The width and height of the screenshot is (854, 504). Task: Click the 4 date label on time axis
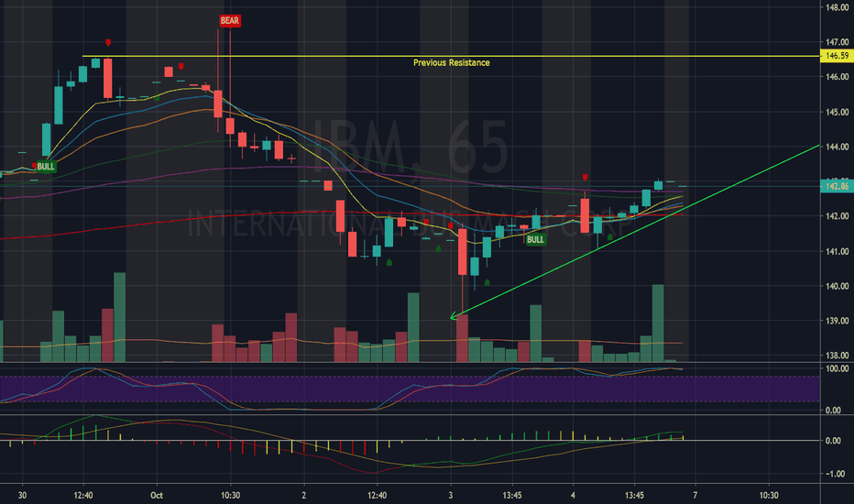[x=573, y=495]
